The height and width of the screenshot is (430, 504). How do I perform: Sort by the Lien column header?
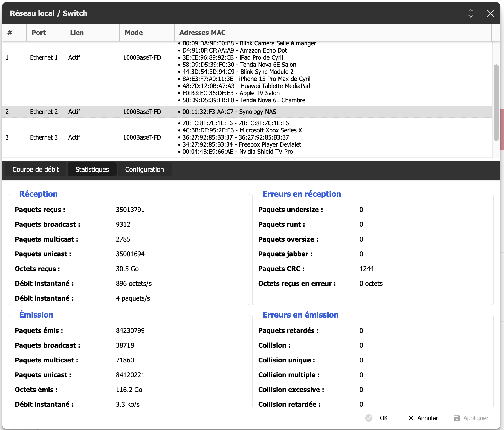(x=92, y=33)
